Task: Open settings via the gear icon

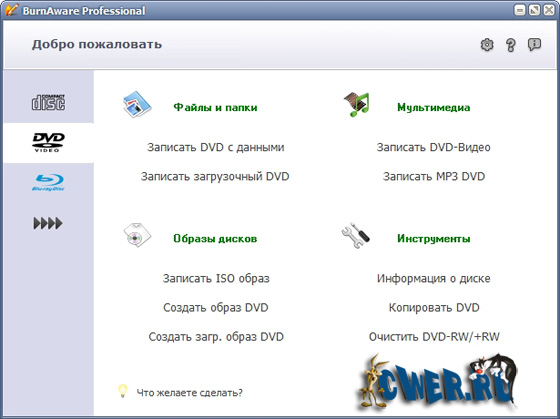Action: click(487, 45)
